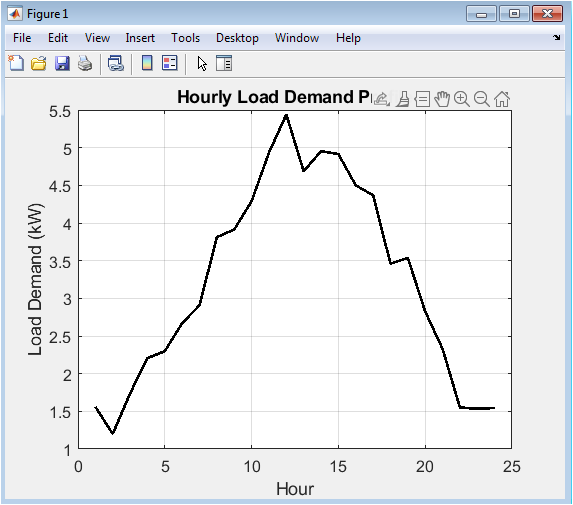Click the Link Plot toolbar icon
573x505 pixels.
pyautogui.click(x=116, y=63)
